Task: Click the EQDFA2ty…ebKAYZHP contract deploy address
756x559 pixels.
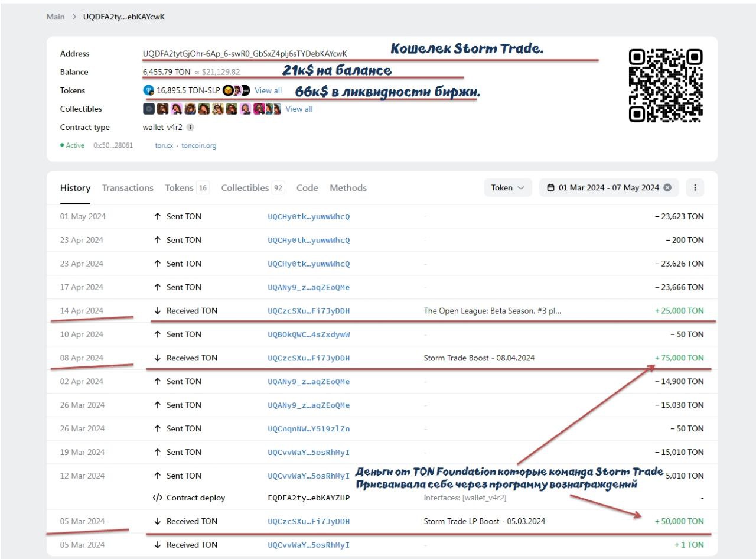Action: pyautogui.click(x=308, y=498)
